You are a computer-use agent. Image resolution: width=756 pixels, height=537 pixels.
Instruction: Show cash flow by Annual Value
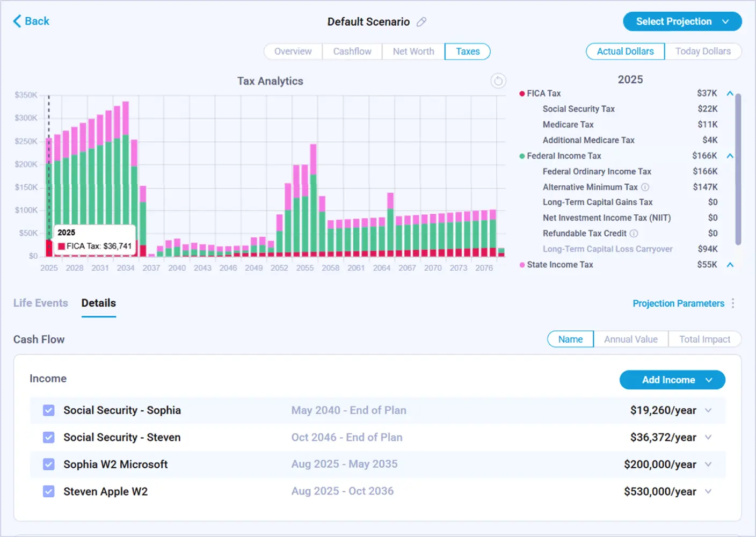[631, 339]
